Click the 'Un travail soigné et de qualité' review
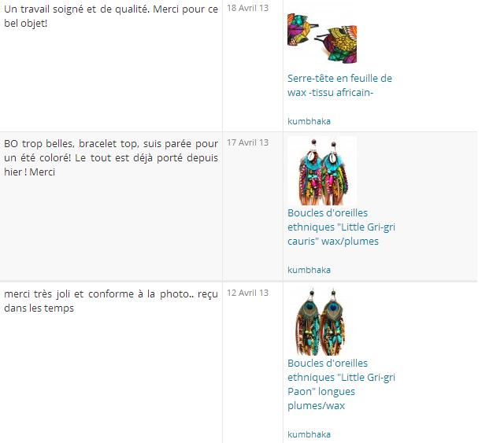 tap(111, 16)
